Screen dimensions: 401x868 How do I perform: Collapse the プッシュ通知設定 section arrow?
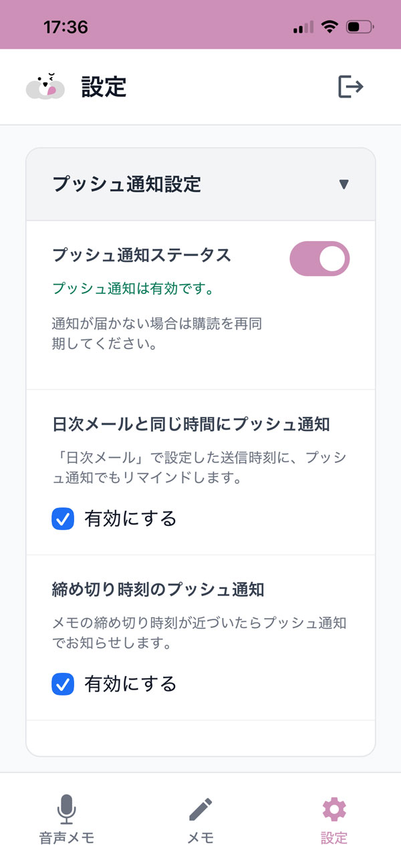(344, 184)
